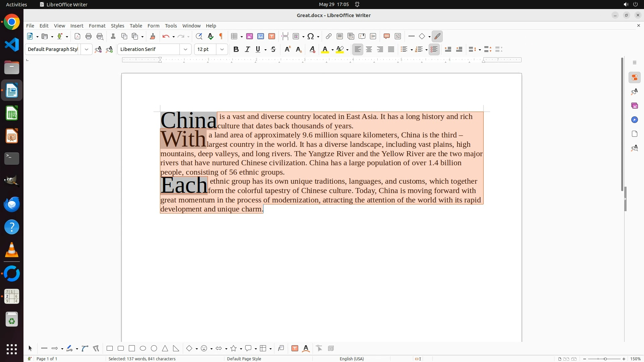Click the Insert Text Box drawing icon
The height and width of the screenshot is (362, 644).
tap(295, 348)
